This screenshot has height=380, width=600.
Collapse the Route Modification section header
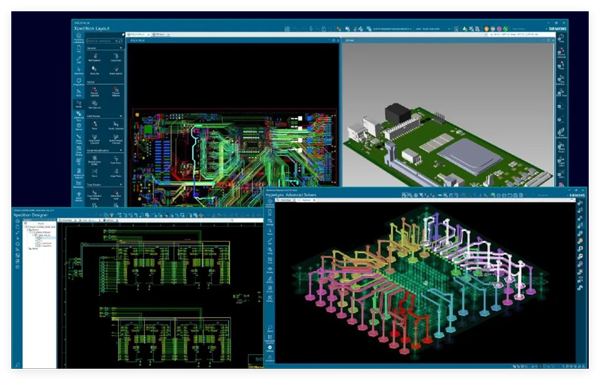coord(121,150)
